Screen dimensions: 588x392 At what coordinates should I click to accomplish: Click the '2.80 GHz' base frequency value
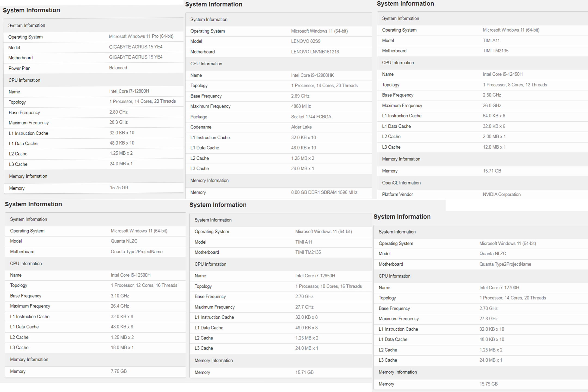pyautogui.click(x=118, y=112)
